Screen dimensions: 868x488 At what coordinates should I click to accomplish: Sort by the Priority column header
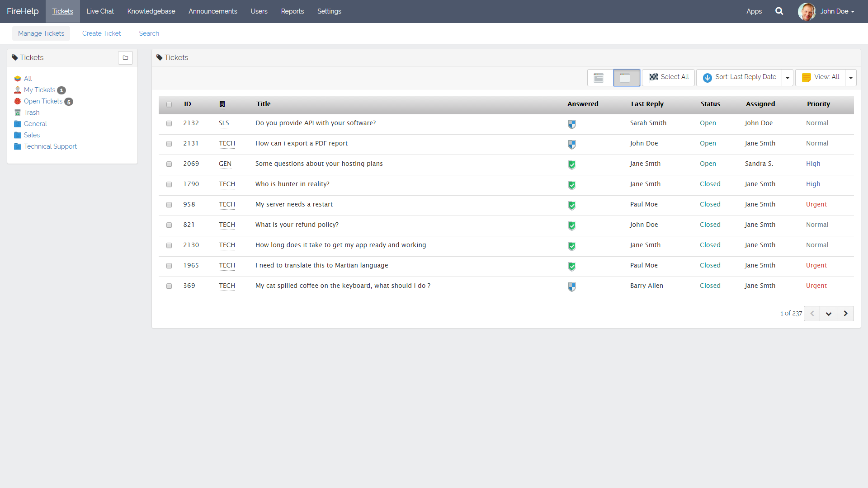click(818, 104)
